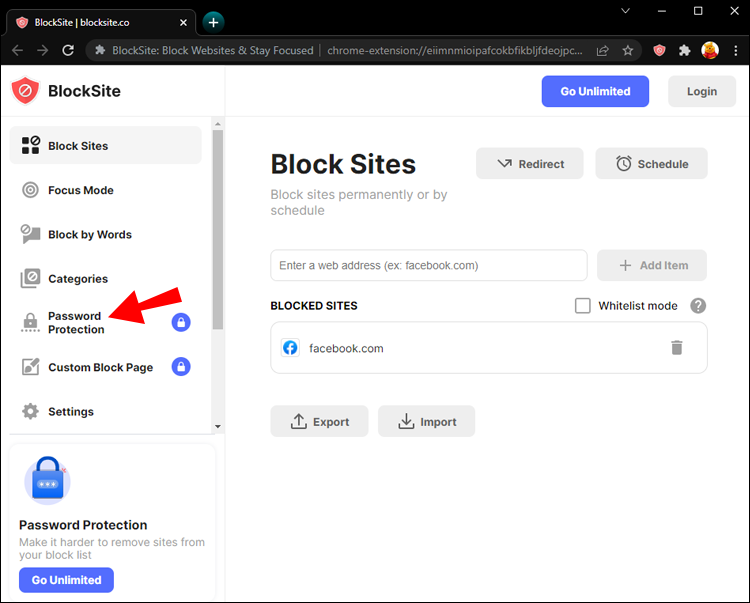
Task: Delete facebook.com from blocked sites
Action: [677, 348]
